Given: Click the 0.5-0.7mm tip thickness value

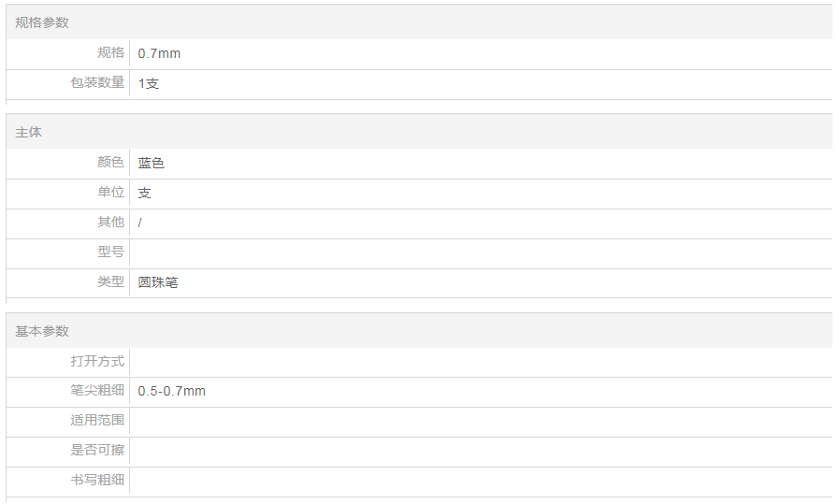Looking at the screenshot, I should [172, 392].
